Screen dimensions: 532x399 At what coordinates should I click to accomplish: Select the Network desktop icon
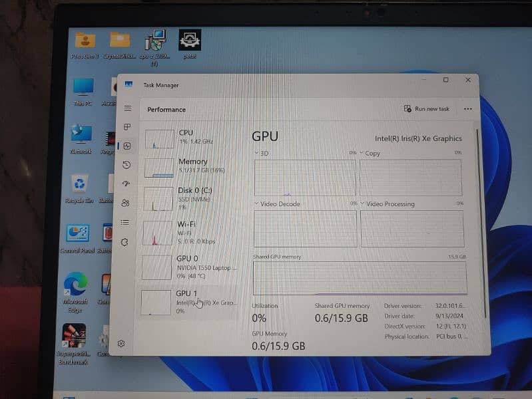81,139
